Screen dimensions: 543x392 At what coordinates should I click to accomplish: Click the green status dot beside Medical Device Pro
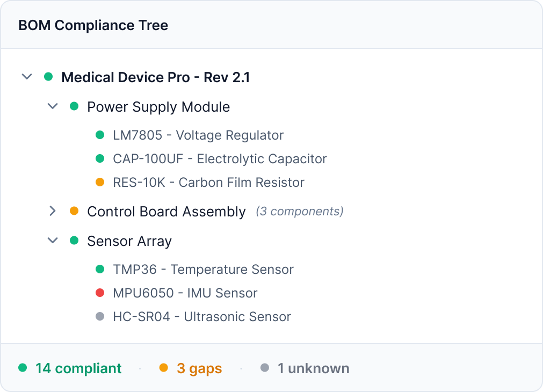[48, 77]
